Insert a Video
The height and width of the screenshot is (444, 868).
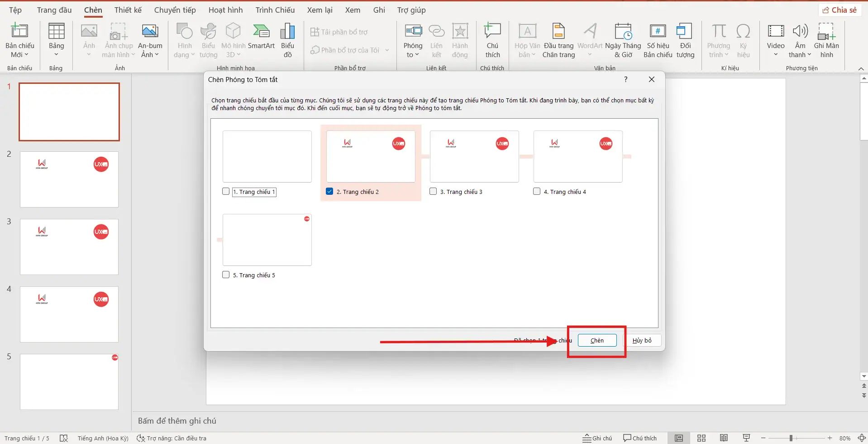(776, 40)
